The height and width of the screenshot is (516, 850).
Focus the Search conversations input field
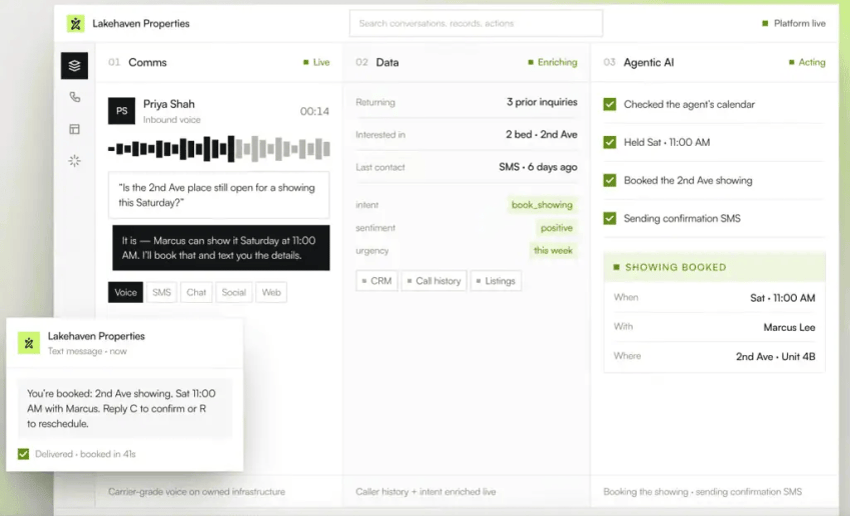tap(476, 23)
